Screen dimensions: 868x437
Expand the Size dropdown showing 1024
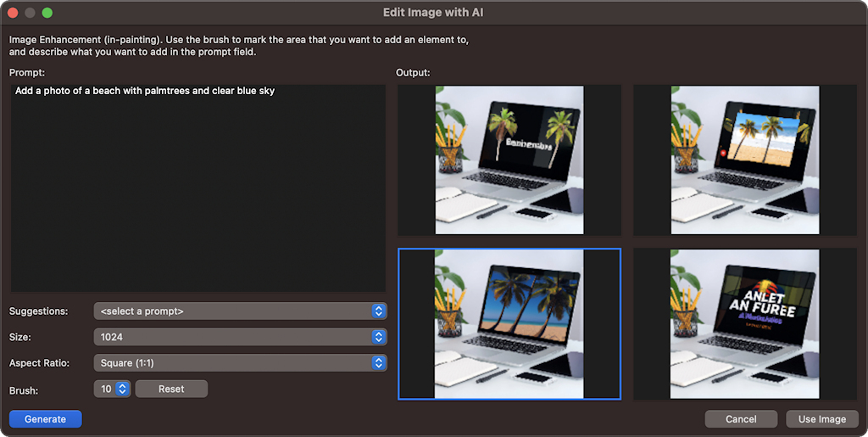click(x=240, y=337)
